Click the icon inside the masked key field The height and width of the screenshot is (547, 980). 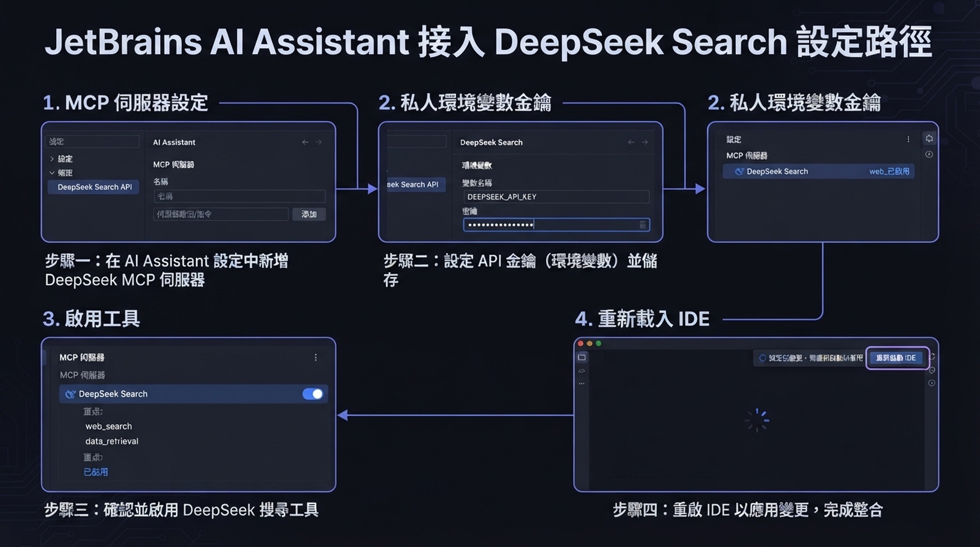coord(643,225)
